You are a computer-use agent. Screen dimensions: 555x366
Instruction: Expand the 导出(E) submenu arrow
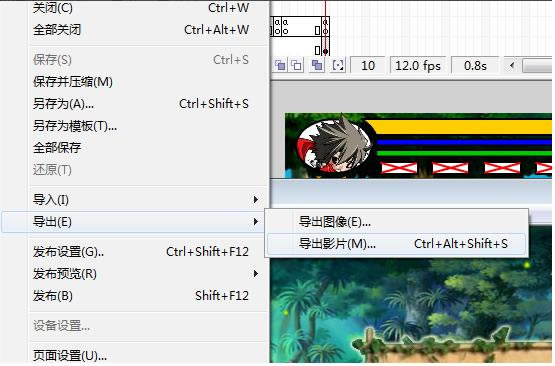[256, 222]
